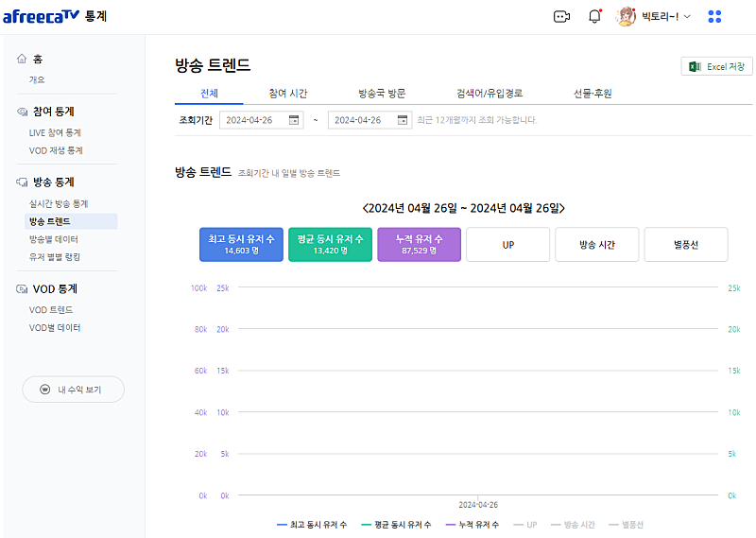Viewport: 756px width, 538px height.
Task: Click the afreecaTV logo
Action: [41, 16]
